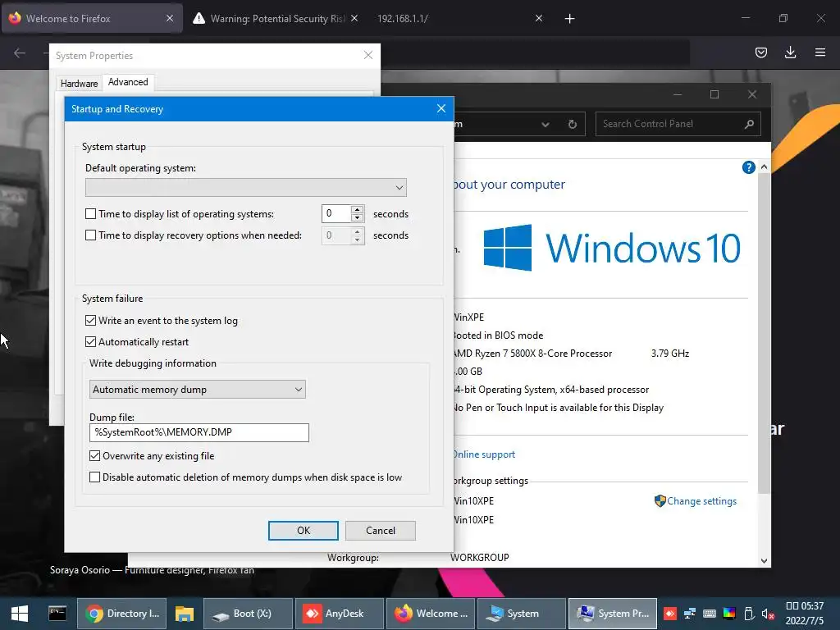Click network tray icon
Screen dimensions: 840x630
coord(689,614)
